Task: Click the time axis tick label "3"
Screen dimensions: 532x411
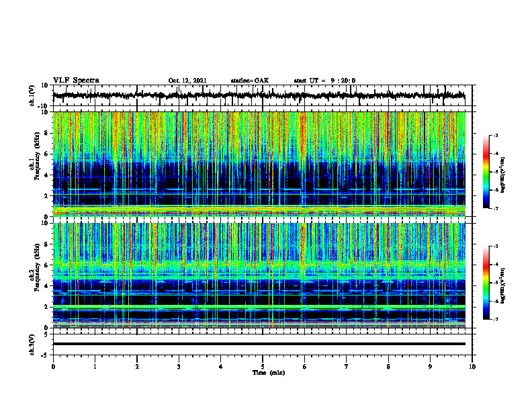Action: pyautogui.click(x=179, y=367)
